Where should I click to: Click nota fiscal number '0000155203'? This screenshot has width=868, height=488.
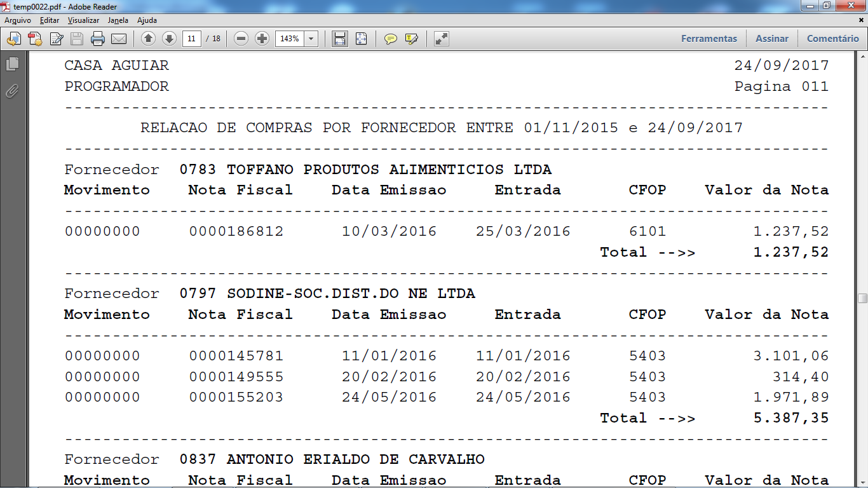(236, 398)
